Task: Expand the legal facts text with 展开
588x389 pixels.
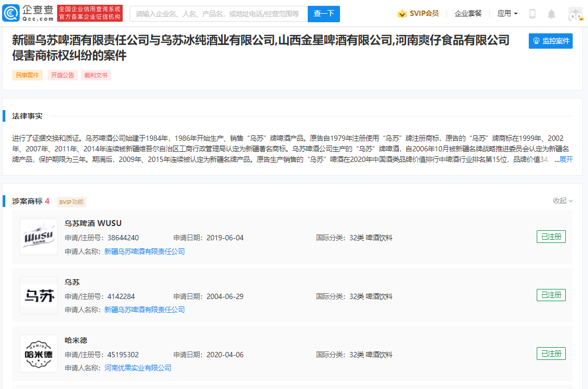Action: 566,160
